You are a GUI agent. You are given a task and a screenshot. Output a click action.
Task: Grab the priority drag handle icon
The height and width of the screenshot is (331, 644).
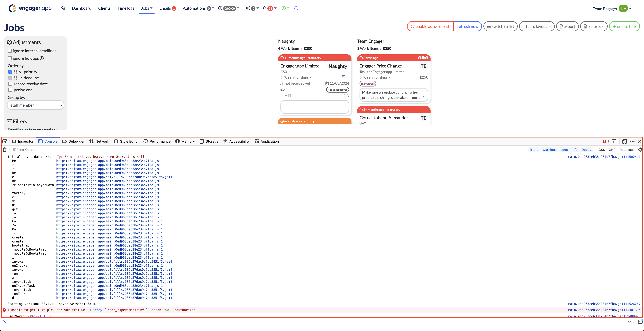[16, 72]
